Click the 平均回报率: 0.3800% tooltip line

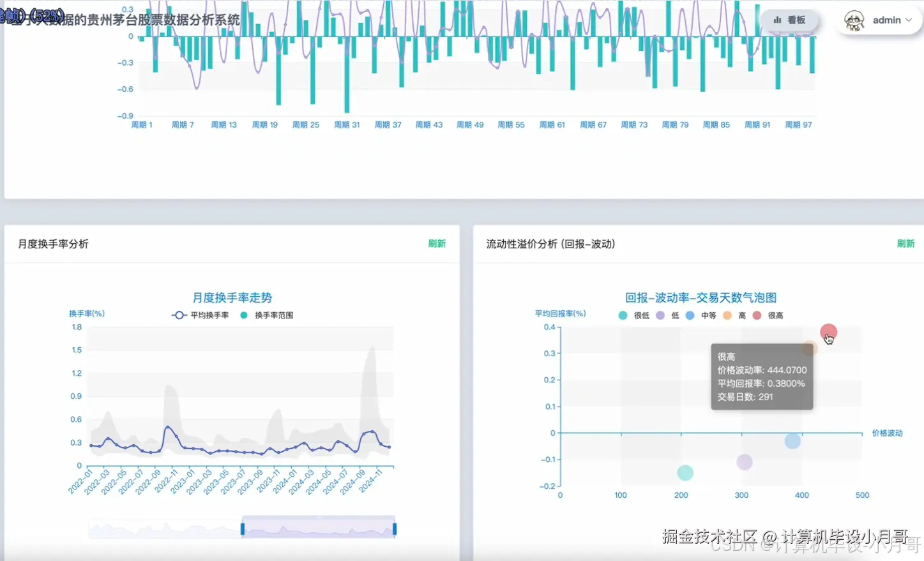point(761,384)
